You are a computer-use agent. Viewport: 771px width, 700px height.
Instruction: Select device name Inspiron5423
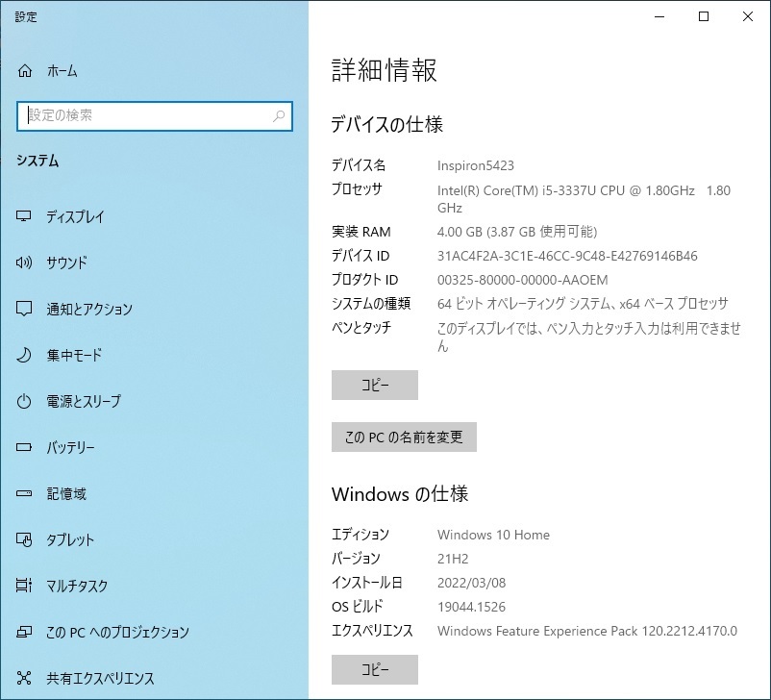(x=476, y=165)
